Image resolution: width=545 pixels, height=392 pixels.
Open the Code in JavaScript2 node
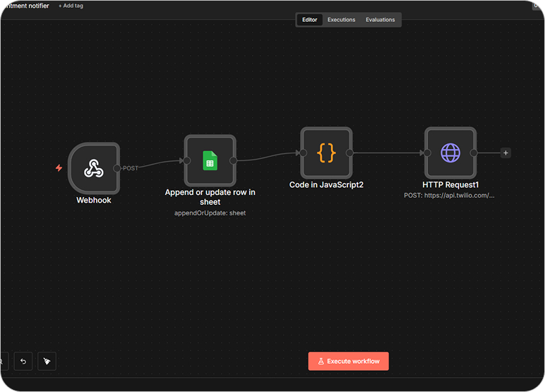[x=325, y=153]
